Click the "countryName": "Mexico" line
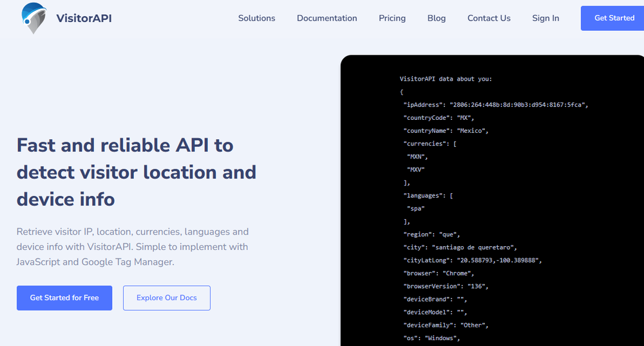 [446, 131]
